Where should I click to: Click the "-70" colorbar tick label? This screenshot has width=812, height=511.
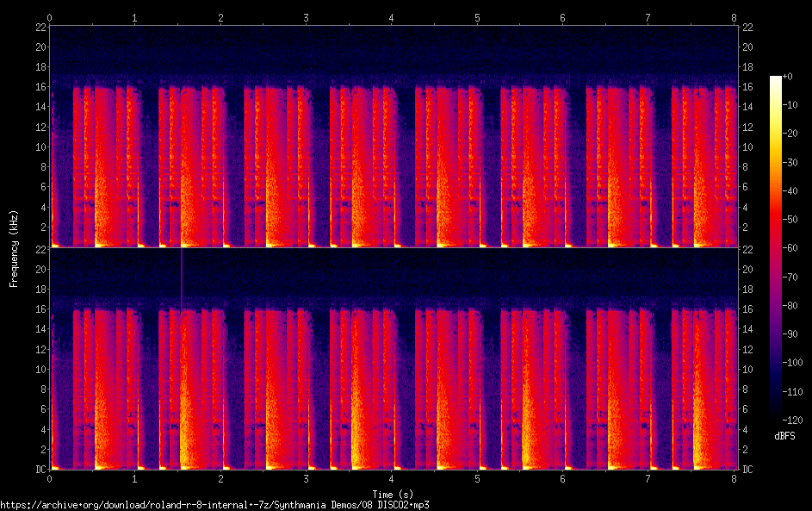790,277
